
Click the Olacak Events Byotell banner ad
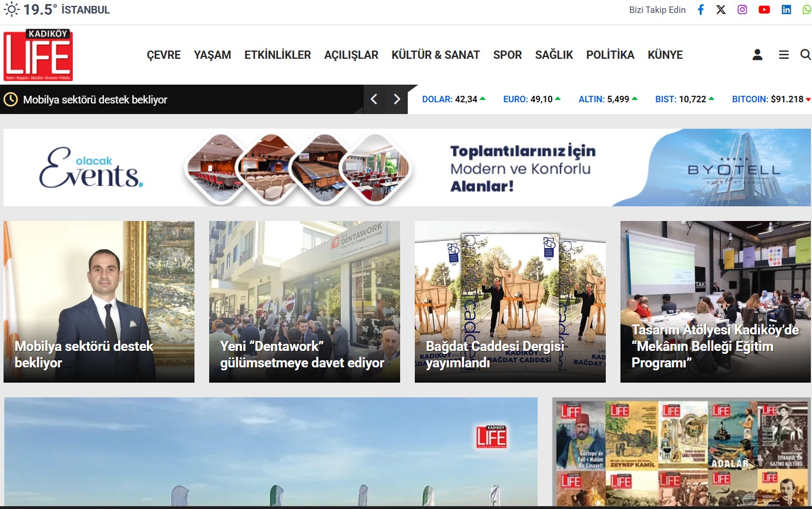click(407, 168)
